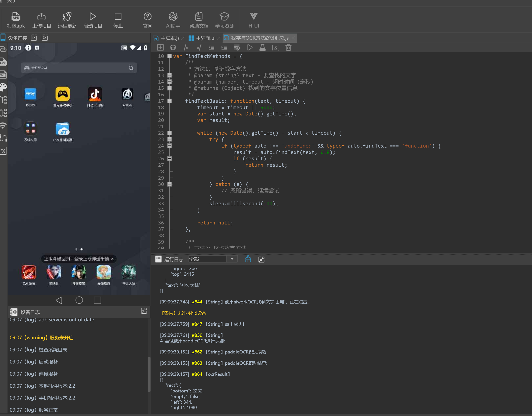Open the 全部 log filter dropdown
Viewport: 532px width, 416px height.
[232, 259]
